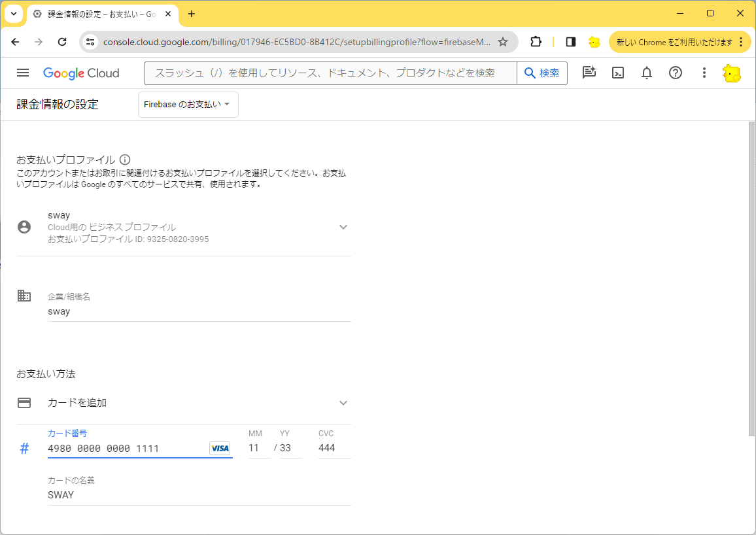Open Chrome tab search dropdown arrow
Image resolution: width=756 pixels, height=535 pixels.
[14, 14]
